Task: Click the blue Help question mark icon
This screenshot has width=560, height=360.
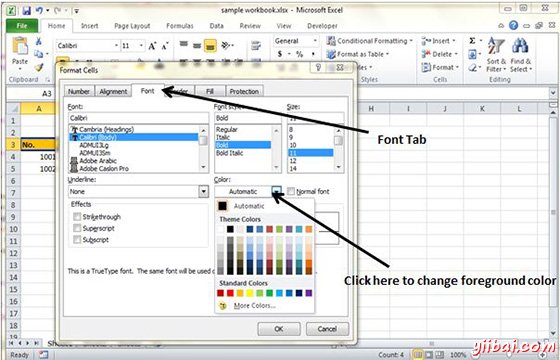Action: pos(514,25)
